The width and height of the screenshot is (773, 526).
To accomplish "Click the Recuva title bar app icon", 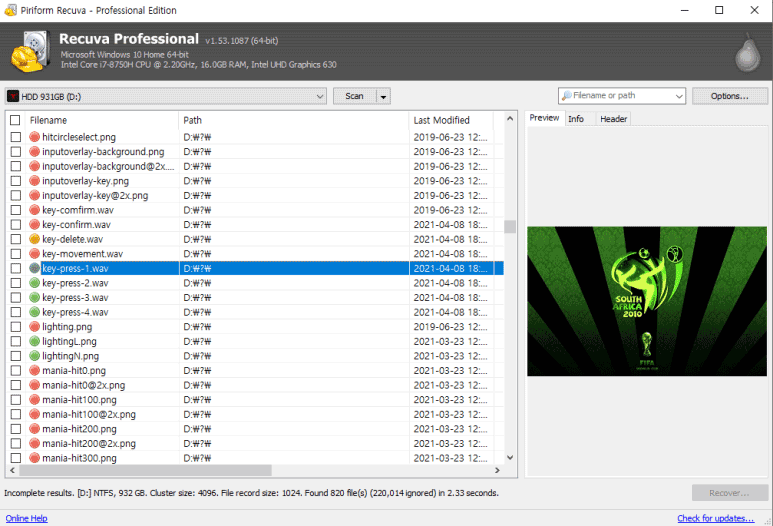I will (x=10, y=10).
